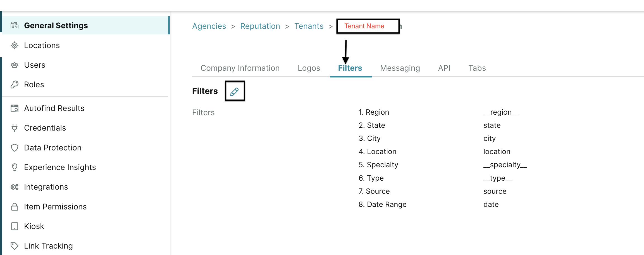
Task: Click the Credentials plug icon
Action: tap(14, 128)
